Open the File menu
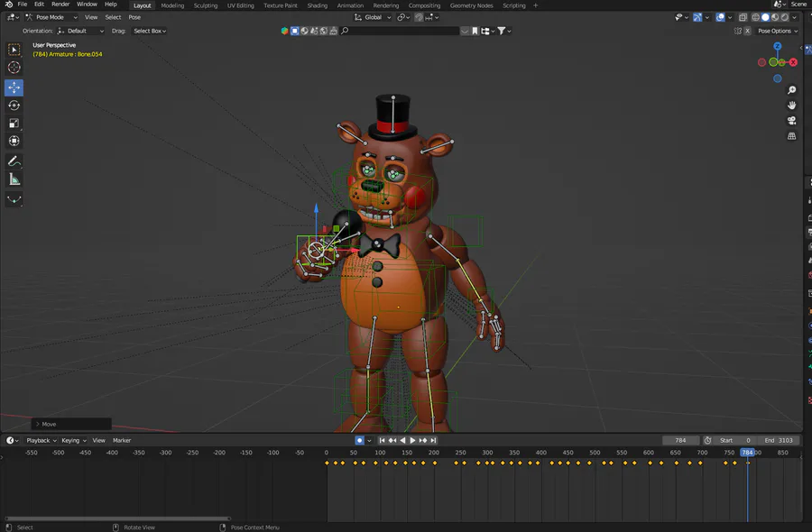This screenshot has width=812, height=532. (x=23, y=5)
